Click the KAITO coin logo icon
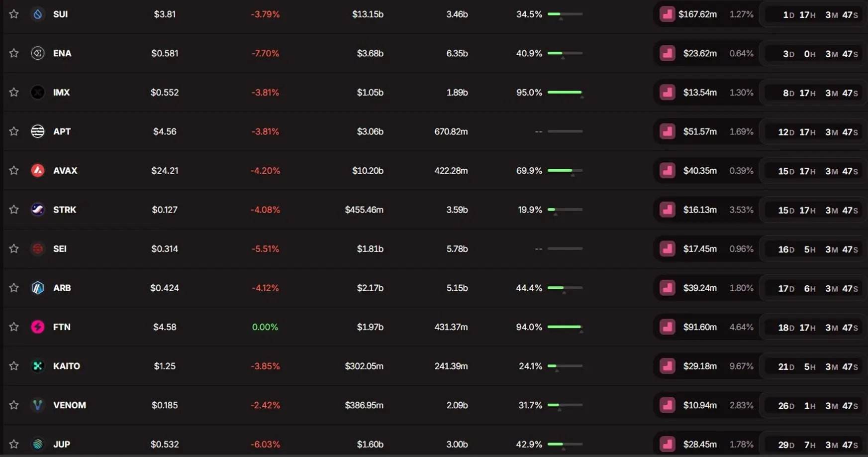The image size is (868, 457). [x=38, y=366]
